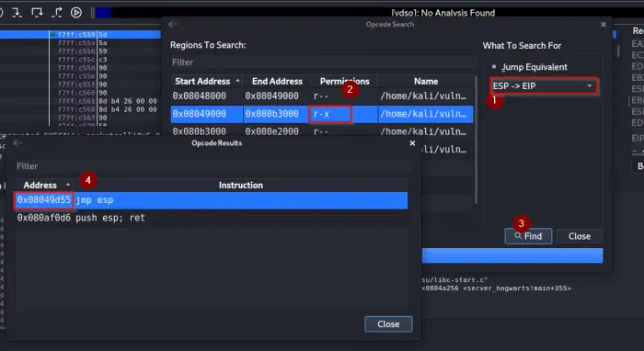Click the breakpoint dot at f7ff:c559

tap(52, 35)
